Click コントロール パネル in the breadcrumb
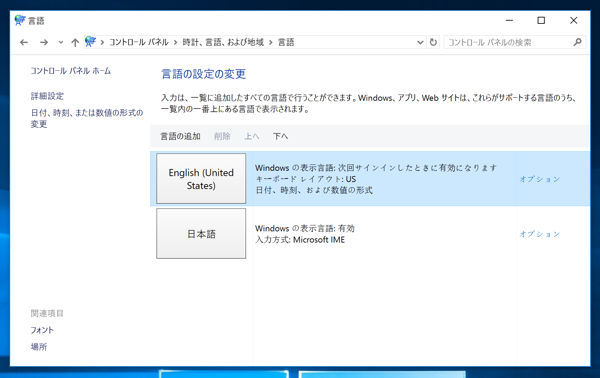Image resolution: width=600 pixels, height=378 pixels. (139, 42)
